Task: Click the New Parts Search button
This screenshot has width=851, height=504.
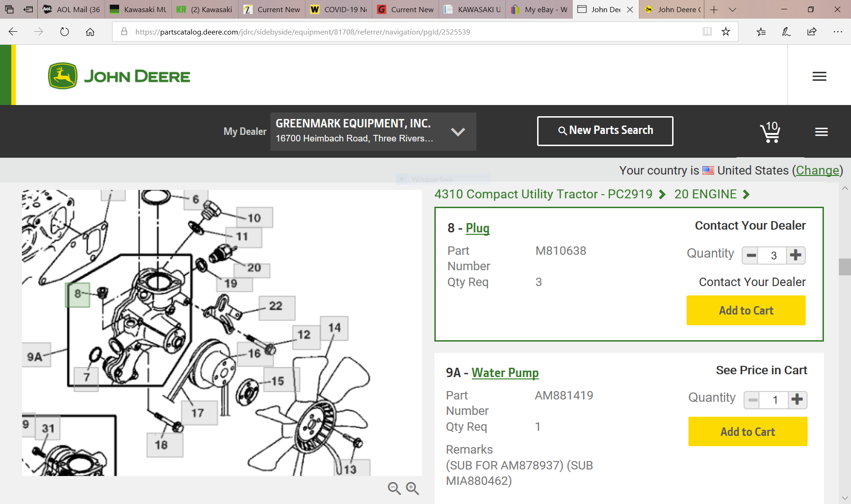Action: (x=605, y=131)
